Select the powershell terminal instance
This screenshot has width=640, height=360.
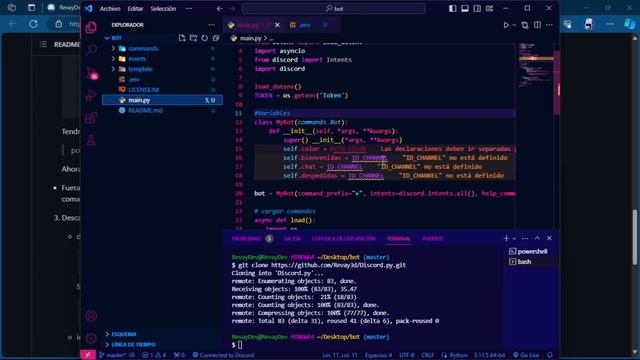pos(532,251)
